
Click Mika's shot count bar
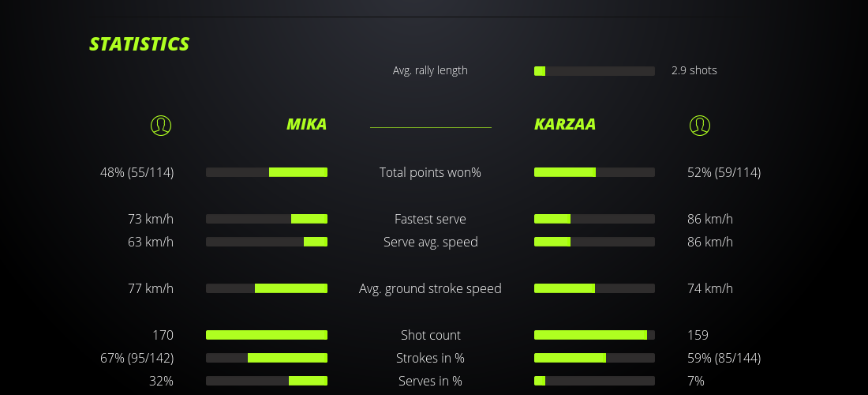pos(267,335)
